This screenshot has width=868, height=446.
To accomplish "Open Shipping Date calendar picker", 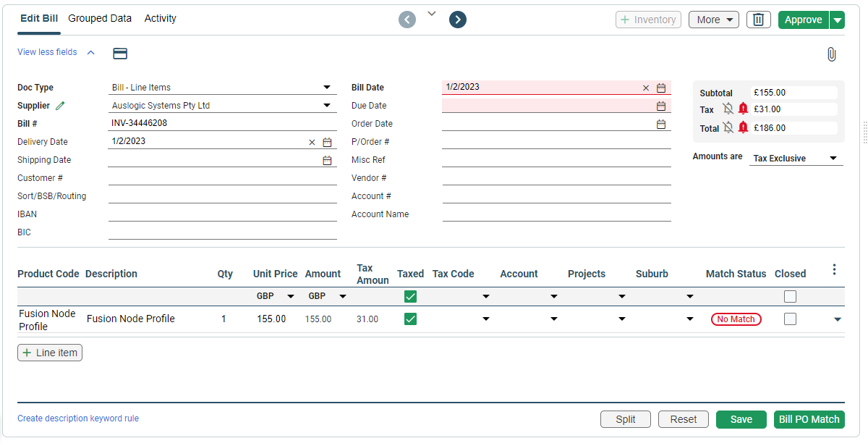I will (327, 160).
